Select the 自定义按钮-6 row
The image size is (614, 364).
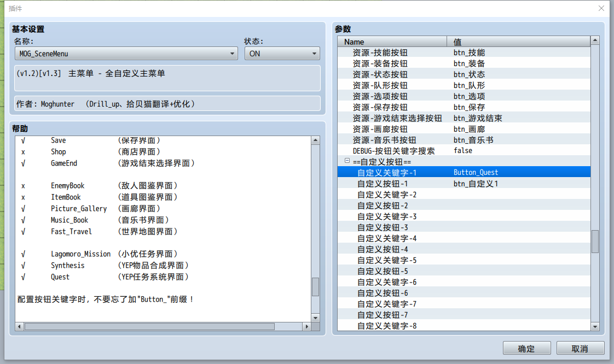tap(464, 293)
